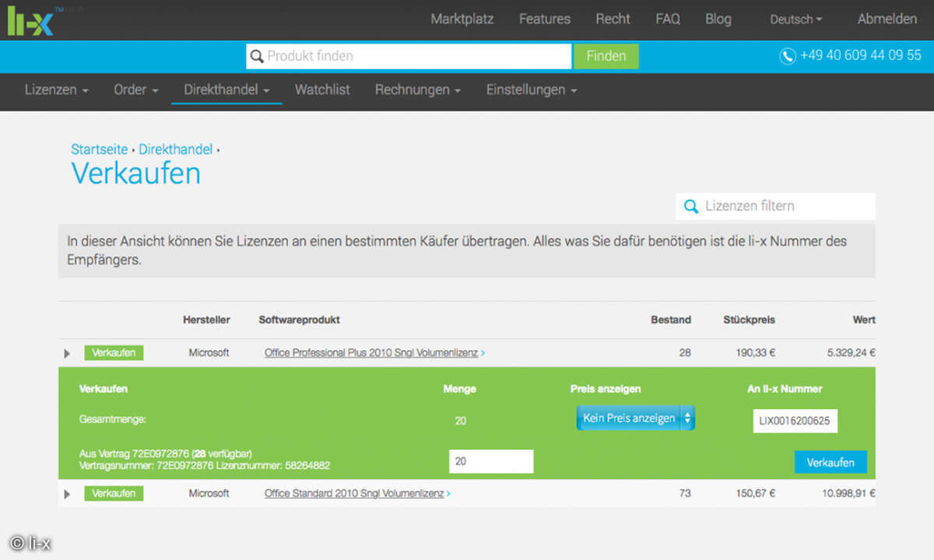Open Office Standard 2010 Sngl Volumenlizenz link
Viewport: 934px width, 560px height.
354,493
